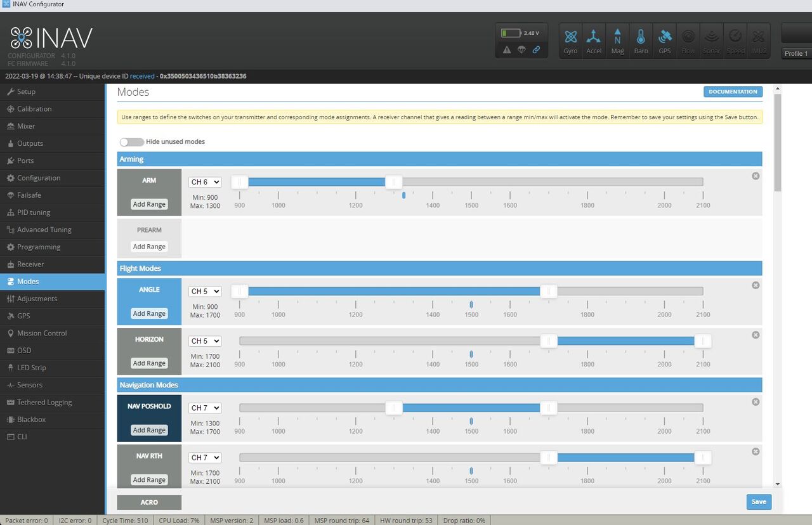This screenshot has width=812, height=525.
Task: Open the Profile 1 selector dropdown
Action: coord(797,53)
